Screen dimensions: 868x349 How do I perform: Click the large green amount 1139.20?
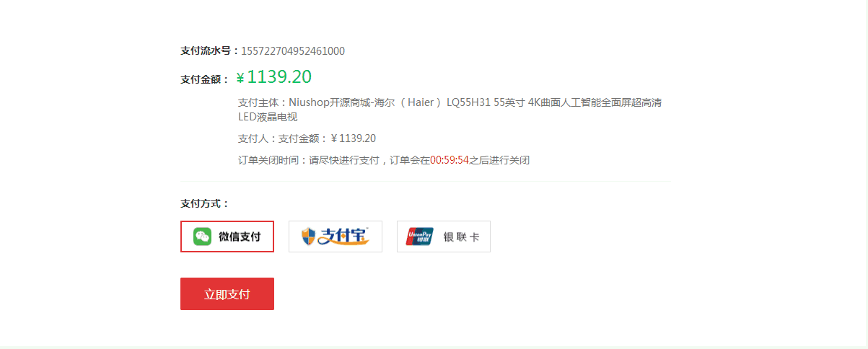pyautogui.click(x=279, y=76)
